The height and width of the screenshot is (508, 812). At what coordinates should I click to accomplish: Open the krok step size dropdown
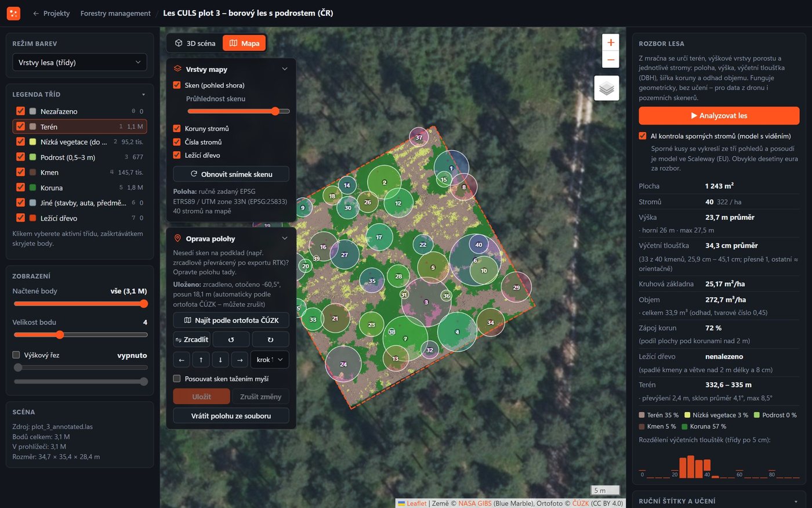pos(270,360)
